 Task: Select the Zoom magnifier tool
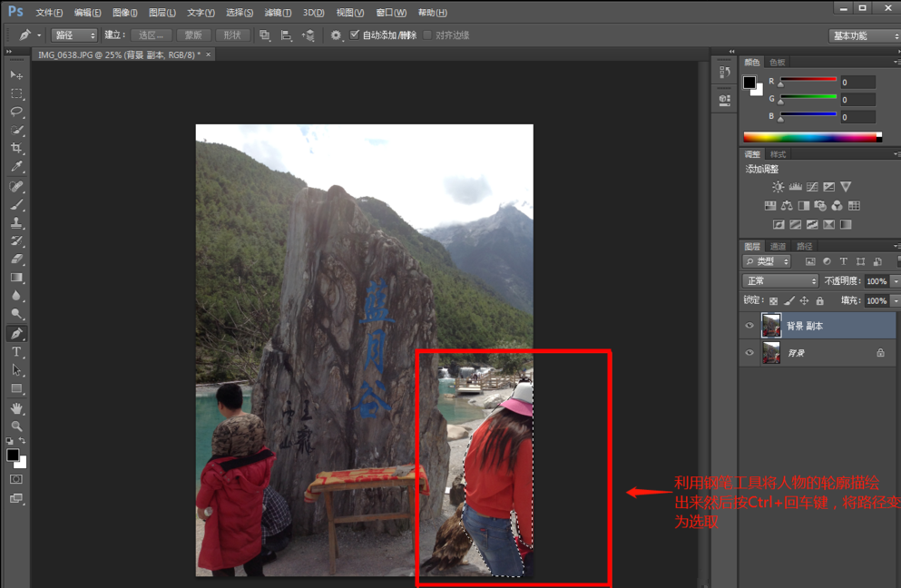pos(16,426)
